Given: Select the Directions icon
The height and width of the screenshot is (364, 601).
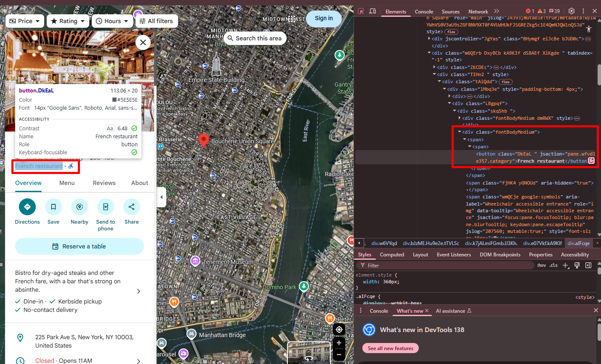Looking at the screenshot, I should point(27,207).
